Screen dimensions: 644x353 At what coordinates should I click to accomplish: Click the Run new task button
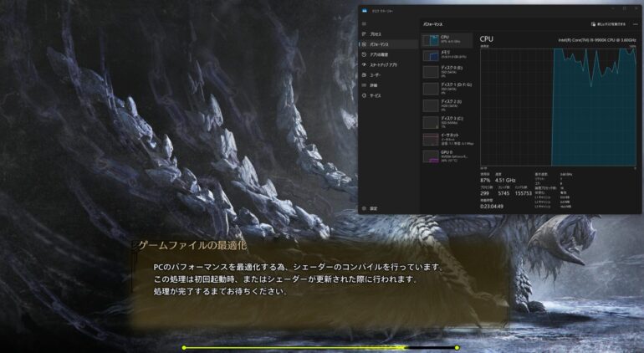coord(606,24)
